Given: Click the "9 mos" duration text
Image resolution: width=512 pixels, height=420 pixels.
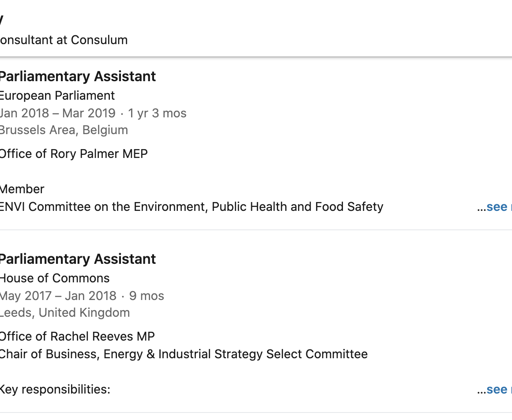Looking at the screenshot, I should (147, 296).
